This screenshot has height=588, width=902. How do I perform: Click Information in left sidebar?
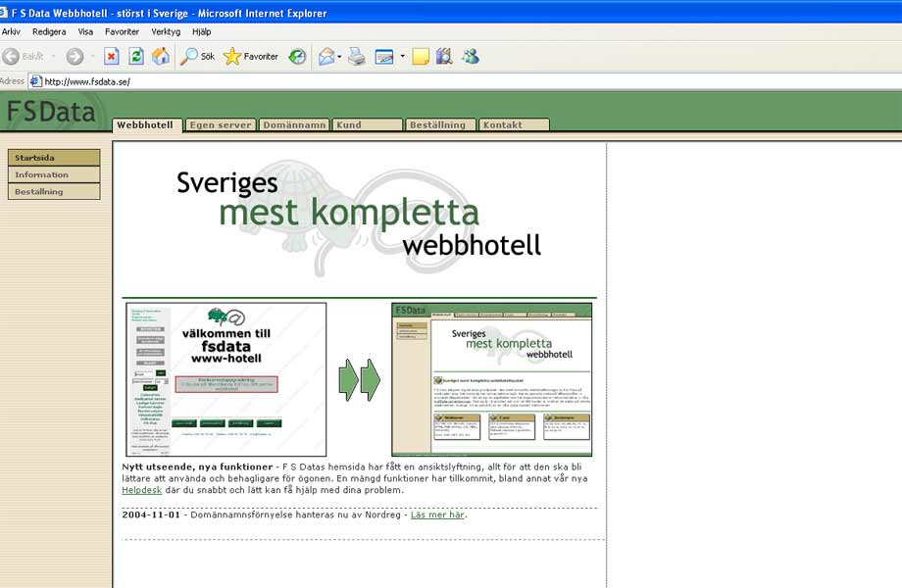point(54,174)
